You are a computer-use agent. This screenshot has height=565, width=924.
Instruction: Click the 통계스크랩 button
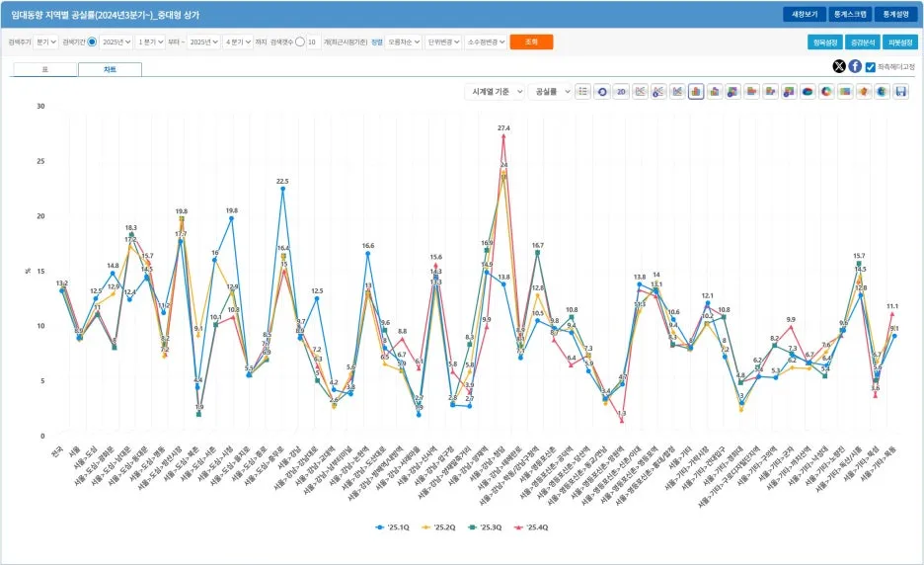[850, 14]
